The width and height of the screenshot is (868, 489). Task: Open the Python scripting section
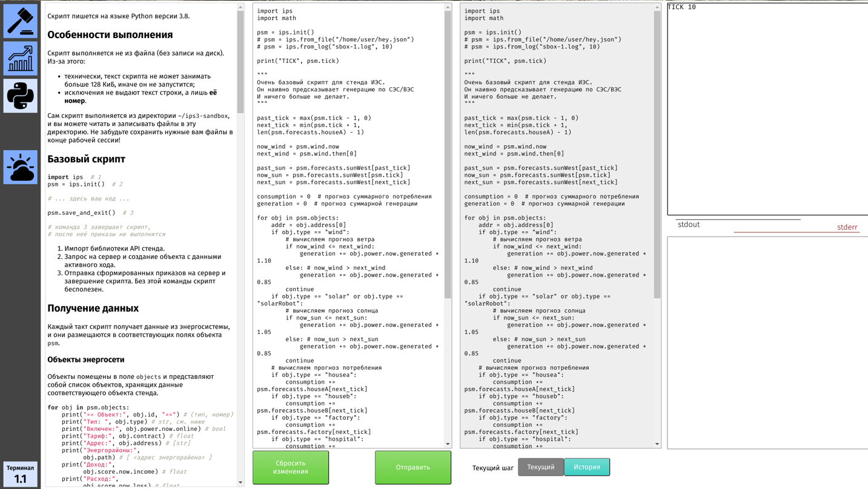click(x=20, y=96)
